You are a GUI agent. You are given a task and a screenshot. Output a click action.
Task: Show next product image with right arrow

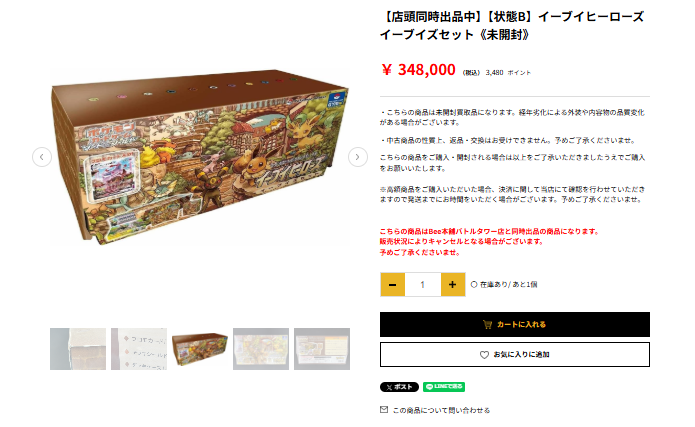tap(357, 157)
